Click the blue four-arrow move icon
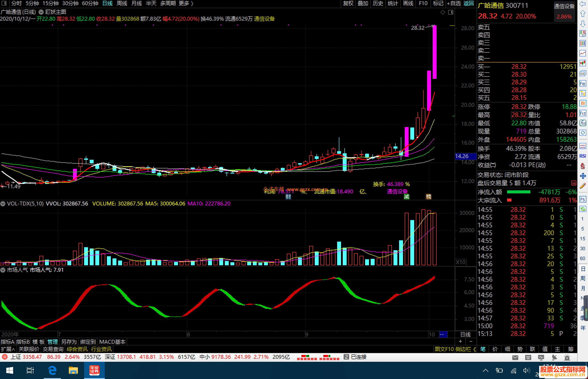The image size is (588, 379). [583, 176]
